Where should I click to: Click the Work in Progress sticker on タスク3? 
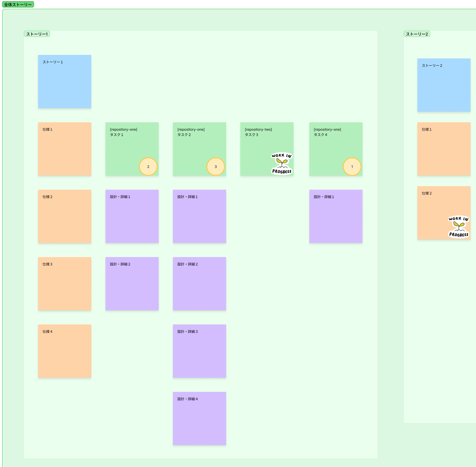click(282, 163)
